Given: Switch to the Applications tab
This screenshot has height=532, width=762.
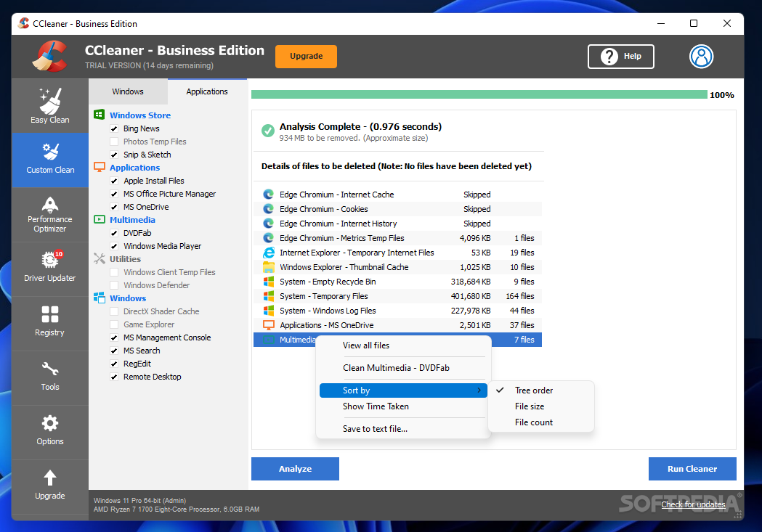Looking at the screenshot, I should pyautogui.click(x=207, y=91).
